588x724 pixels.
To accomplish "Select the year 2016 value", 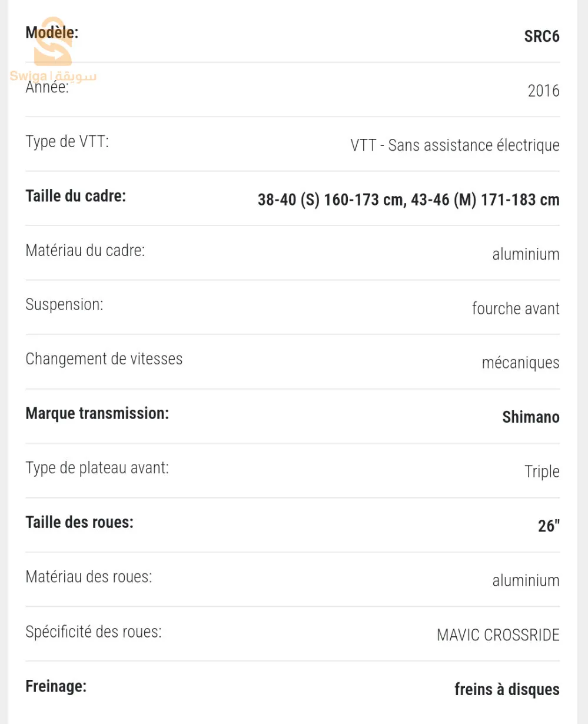I will point(543,91).
